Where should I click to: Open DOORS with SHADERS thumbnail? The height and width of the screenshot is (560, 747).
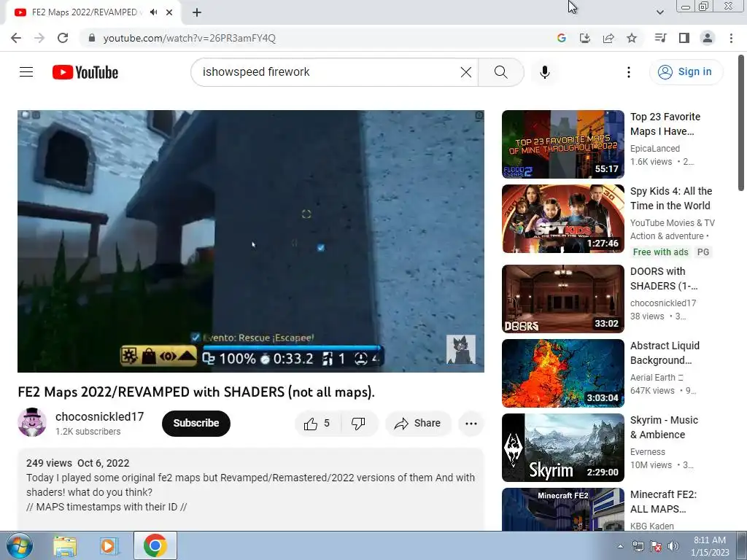[x=562, y=298]
